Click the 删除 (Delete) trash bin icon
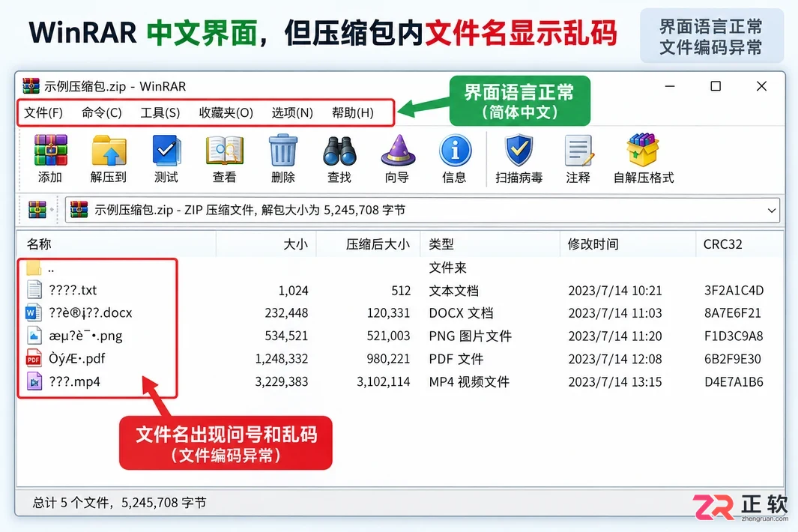This screenshot has width=798, height=532. click(283, 150)
